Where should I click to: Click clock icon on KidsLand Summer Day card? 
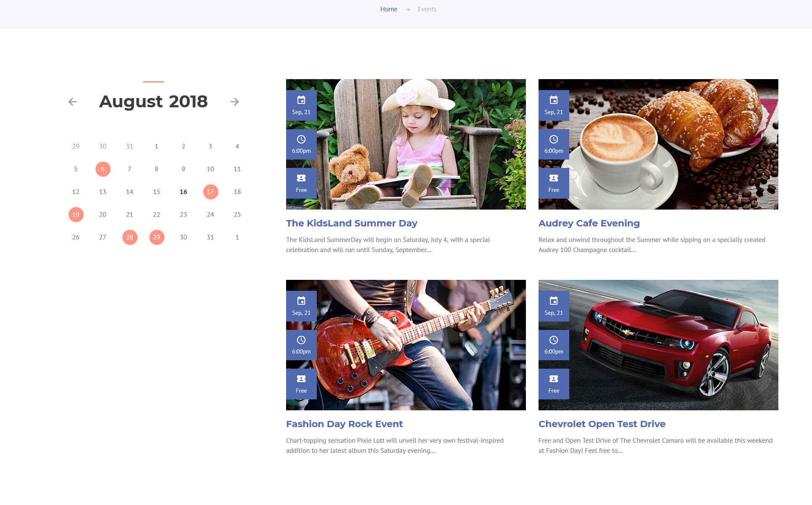(x=301, y=139)
